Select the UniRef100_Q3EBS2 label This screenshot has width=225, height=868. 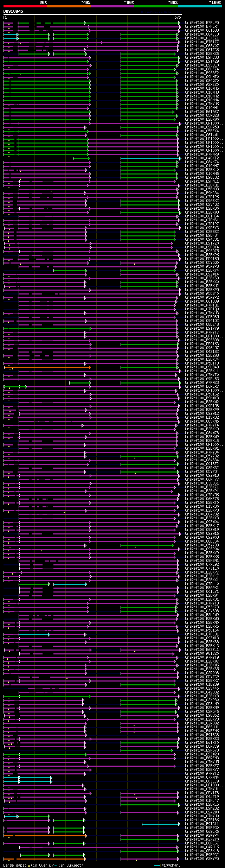tap(202, 232)
